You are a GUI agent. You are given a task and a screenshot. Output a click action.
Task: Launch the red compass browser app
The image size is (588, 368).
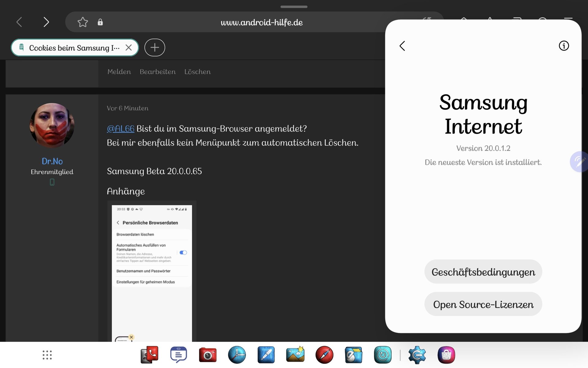324,355
